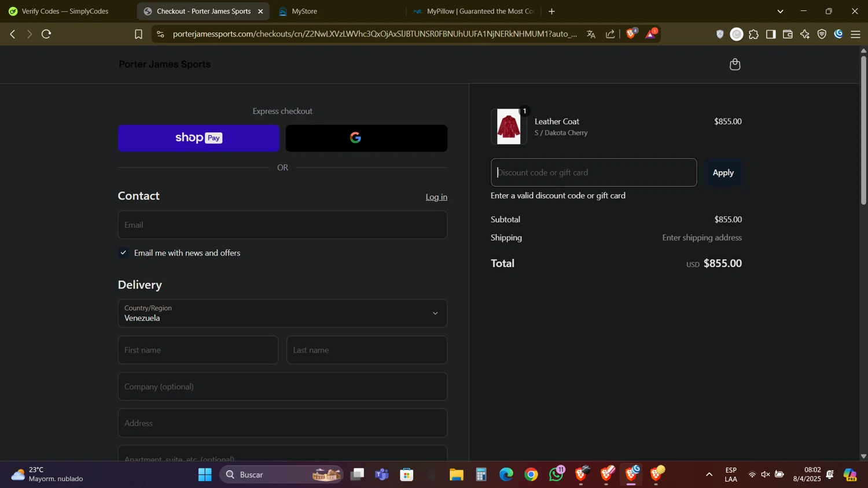Open Brave Wallet
868x488 pixels.
pos(788,34)
